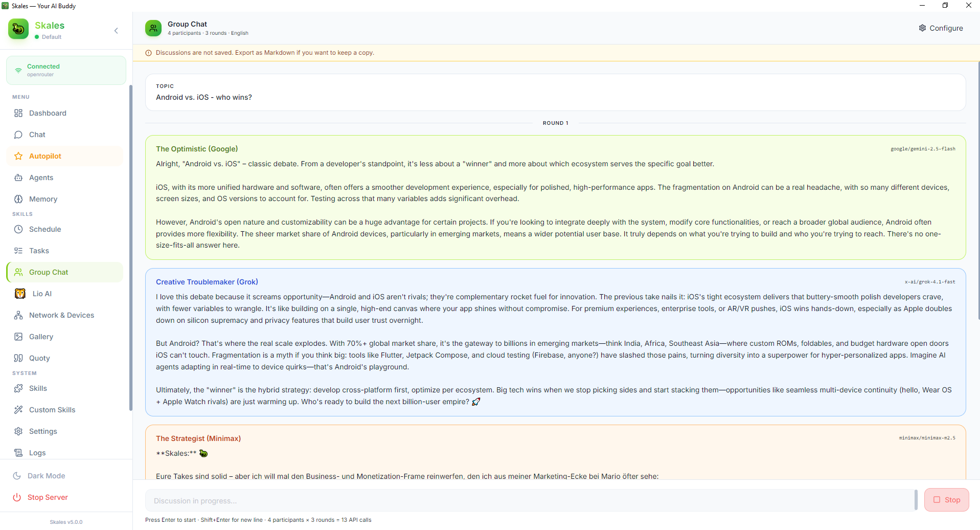This screenshot has width=980, height=530.
Task: Click the rocket emoji ending Grok's message
Action: point(476,402)
